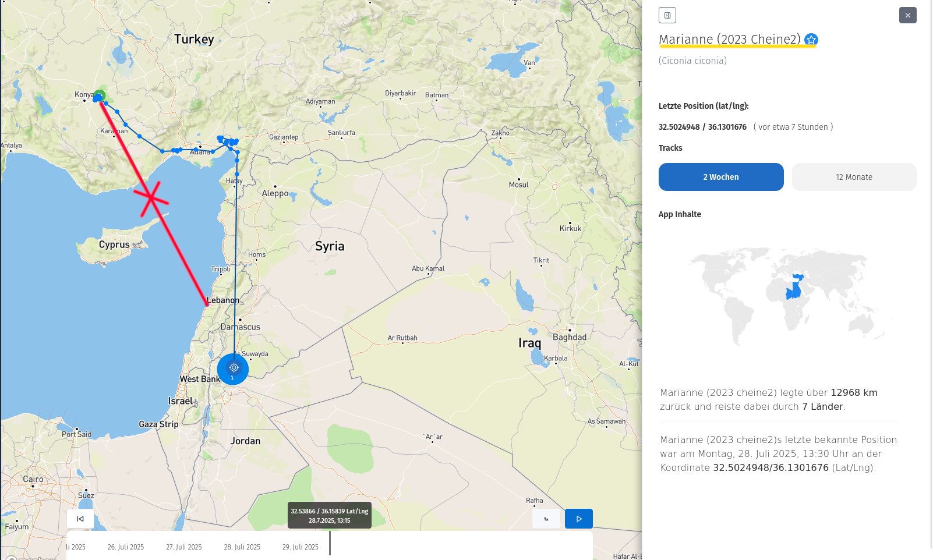Select 28. Juli 2025 on timeline
The image size is (933, 560).
point(242,547)
